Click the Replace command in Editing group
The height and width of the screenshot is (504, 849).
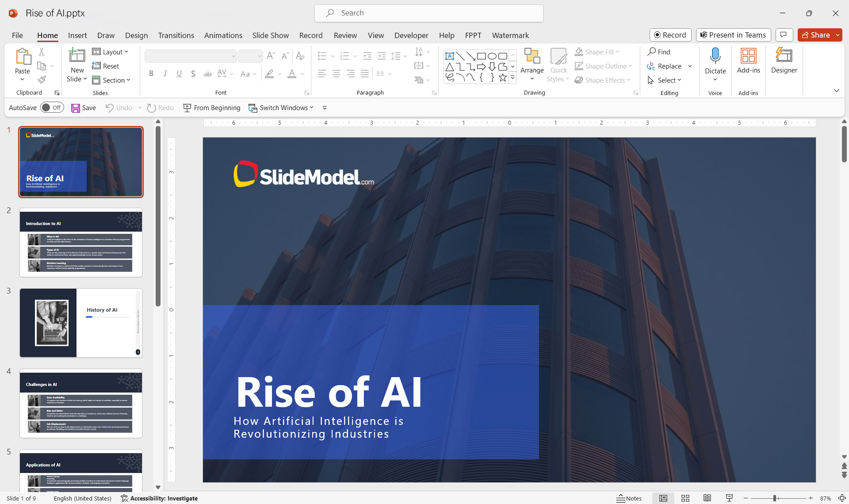(669, 66)
